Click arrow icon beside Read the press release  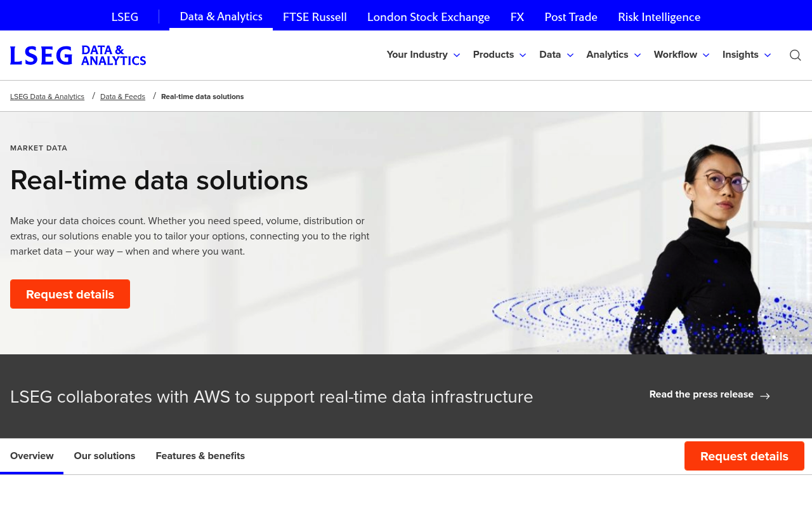765,396
